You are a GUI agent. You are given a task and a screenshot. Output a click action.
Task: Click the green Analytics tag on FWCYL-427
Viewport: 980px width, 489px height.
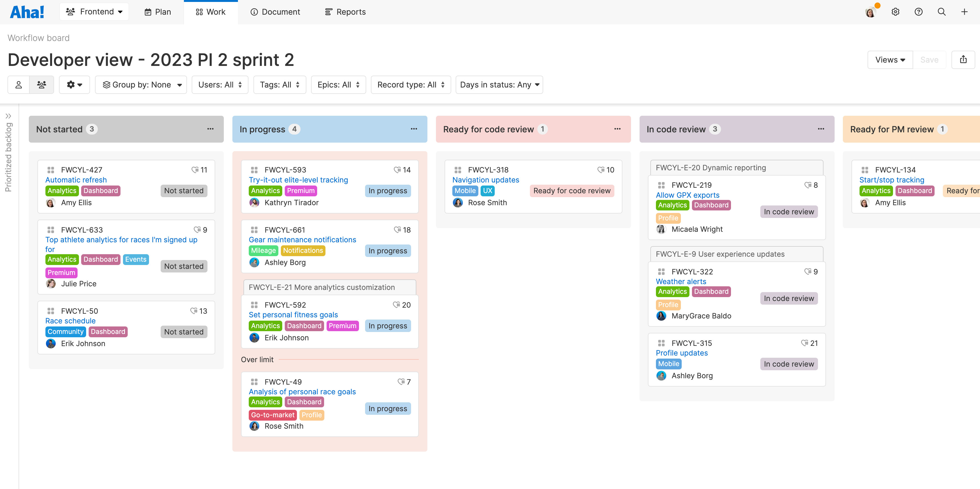click(61, 191)
